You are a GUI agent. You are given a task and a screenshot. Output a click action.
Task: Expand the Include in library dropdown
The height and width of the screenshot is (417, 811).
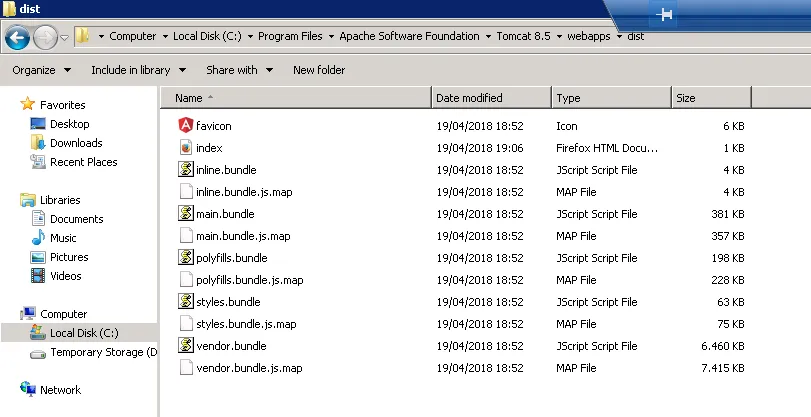[138, 70]
